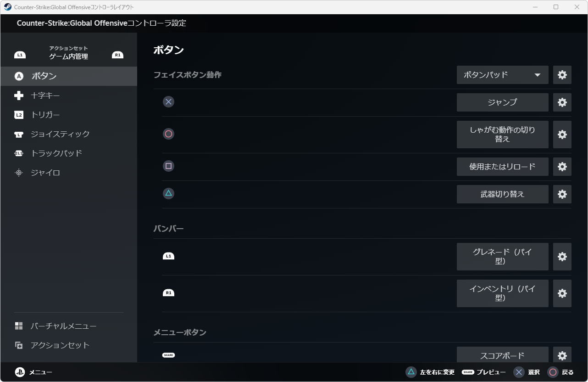Open gear icon beside しゃがむ動作の切り替え

coord(562,135)
